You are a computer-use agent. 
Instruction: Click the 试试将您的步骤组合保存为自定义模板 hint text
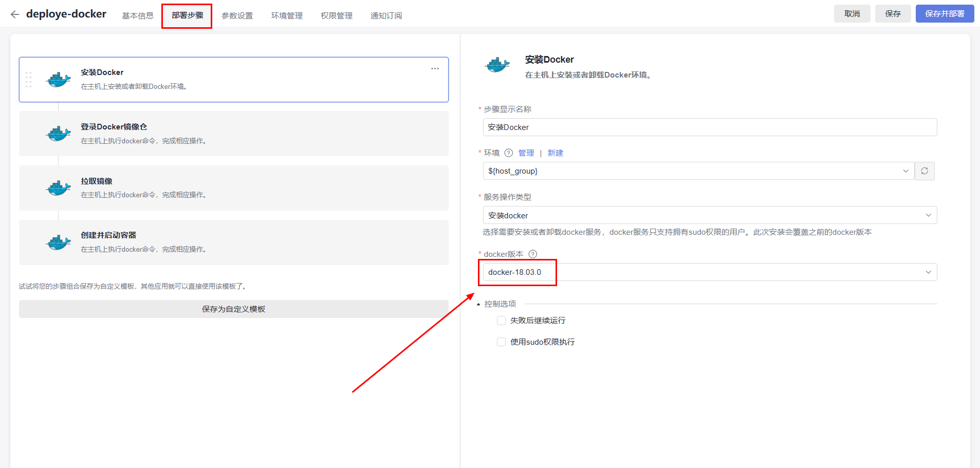[x=134, y=286]
